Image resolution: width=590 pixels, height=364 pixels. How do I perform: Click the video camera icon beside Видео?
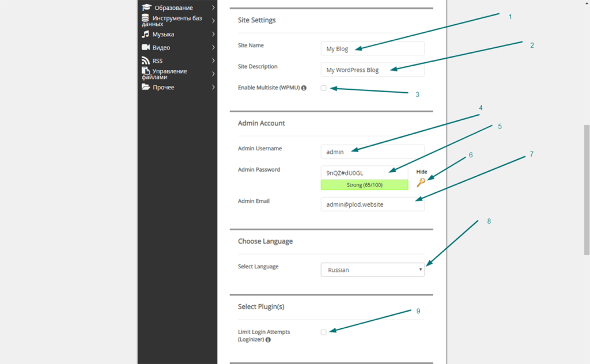[146, 47]
